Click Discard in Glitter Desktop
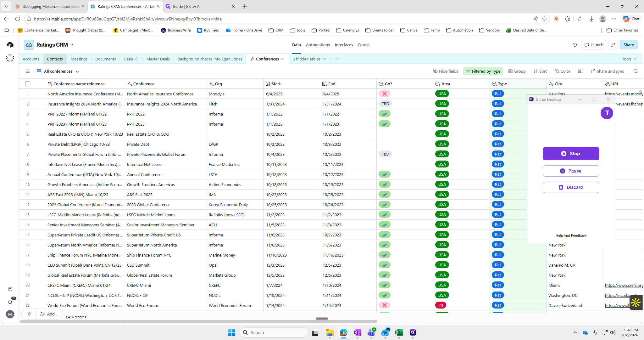Screen dimensions: 644x340 571,187
